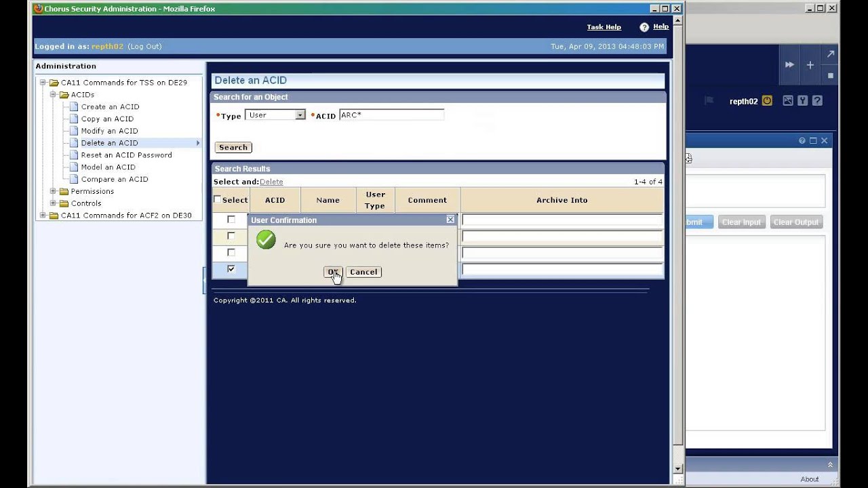Uncheck the fourth row checkbox in results
The width and height of the screenshot is (868, 488).
pos(231,269)
